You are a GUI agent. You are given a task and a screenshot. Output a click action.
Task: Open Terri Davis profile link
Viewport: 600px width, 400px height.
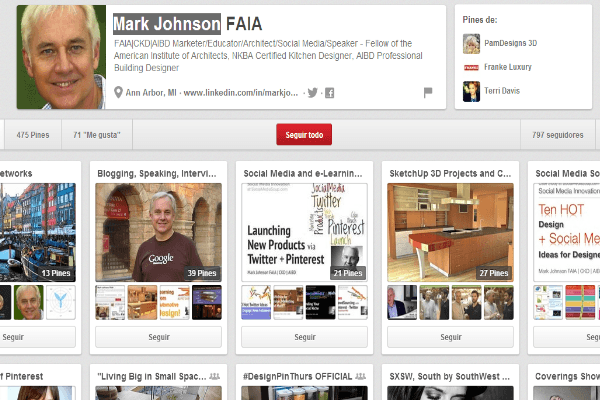(x=502, y=91)
